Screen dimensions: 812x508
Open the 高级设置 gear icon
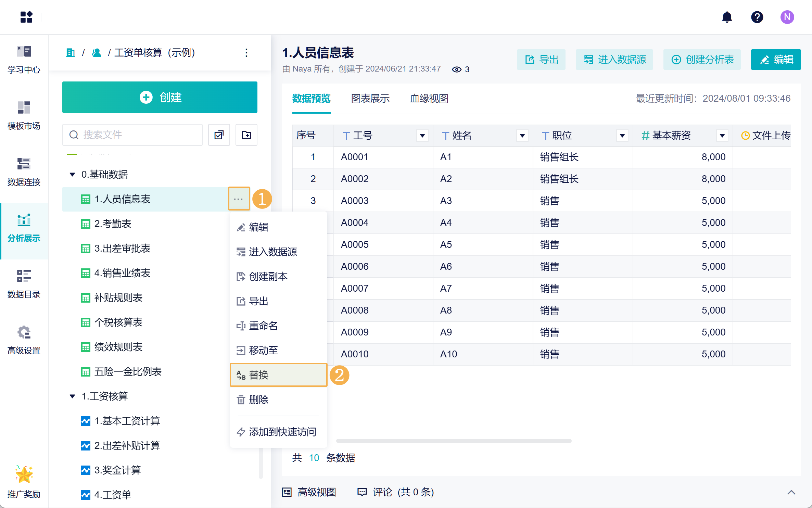point(24,332)
